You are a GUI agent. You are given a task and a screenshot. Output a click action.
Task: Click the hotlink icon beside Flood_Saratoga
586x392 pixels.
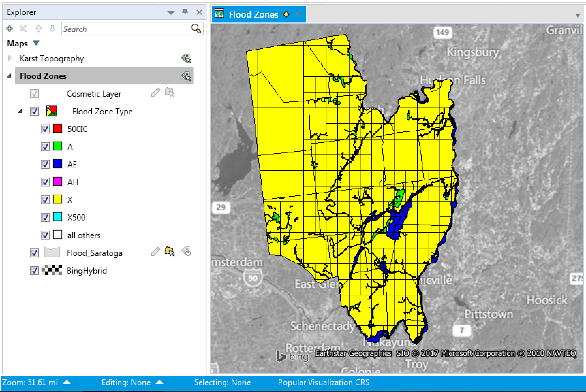click(186, 252)
